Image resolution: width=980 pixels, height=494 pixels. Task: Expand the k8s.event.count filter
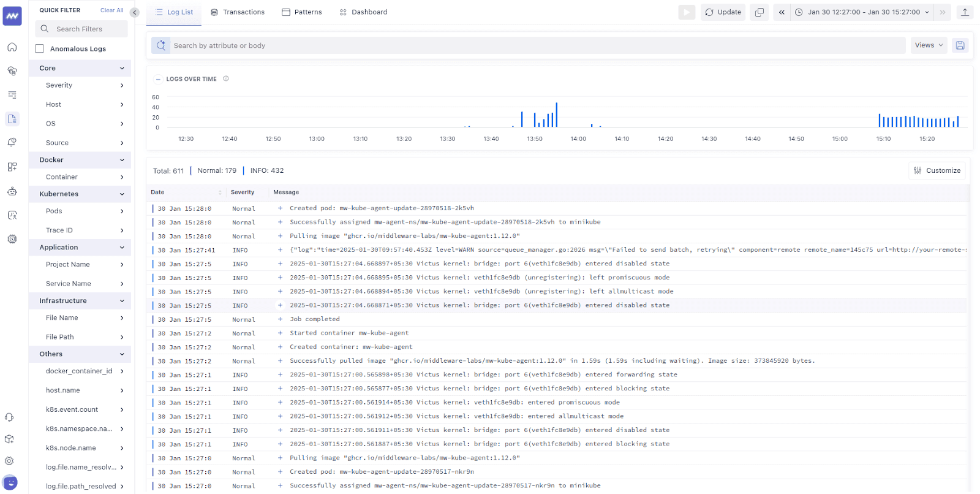(x=122, y=409)
